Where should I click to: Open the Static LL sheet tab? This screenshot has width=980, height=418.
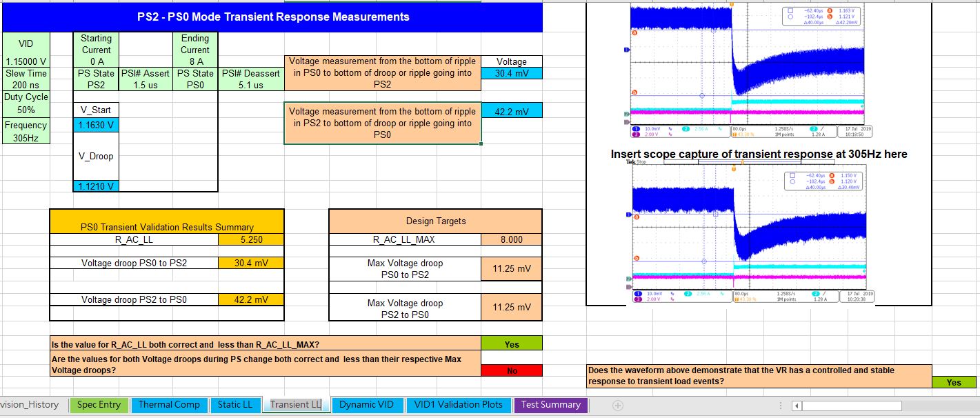(235, 405)
